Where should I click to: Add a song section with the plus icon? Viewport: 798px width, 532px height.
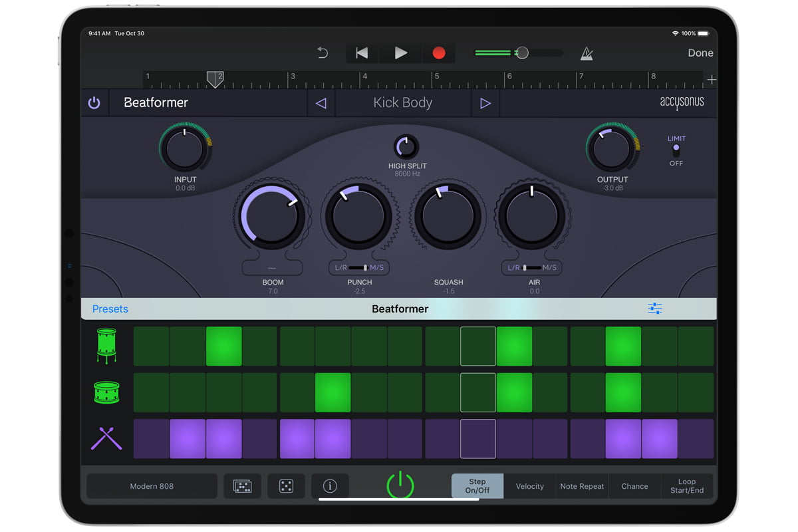coord(711,79)
